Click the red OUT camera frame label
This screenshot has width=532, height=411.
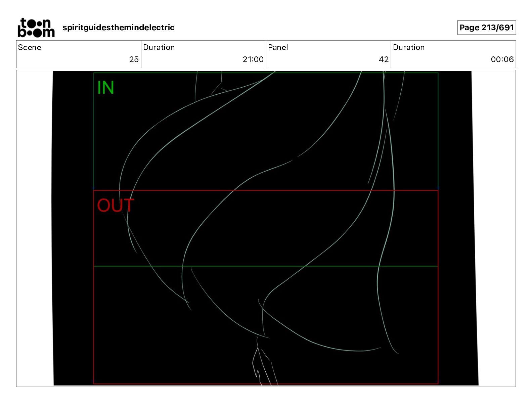(116, 205)
